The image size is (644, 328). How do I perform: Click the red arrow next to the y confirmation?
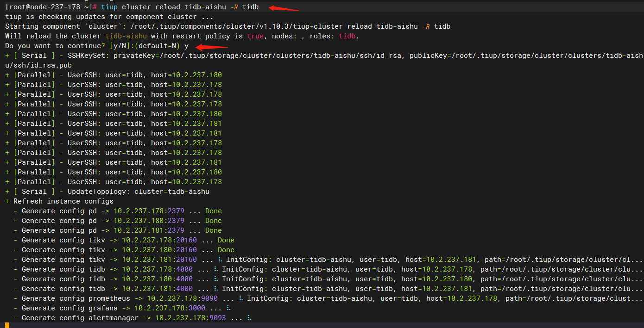[212, 46]
